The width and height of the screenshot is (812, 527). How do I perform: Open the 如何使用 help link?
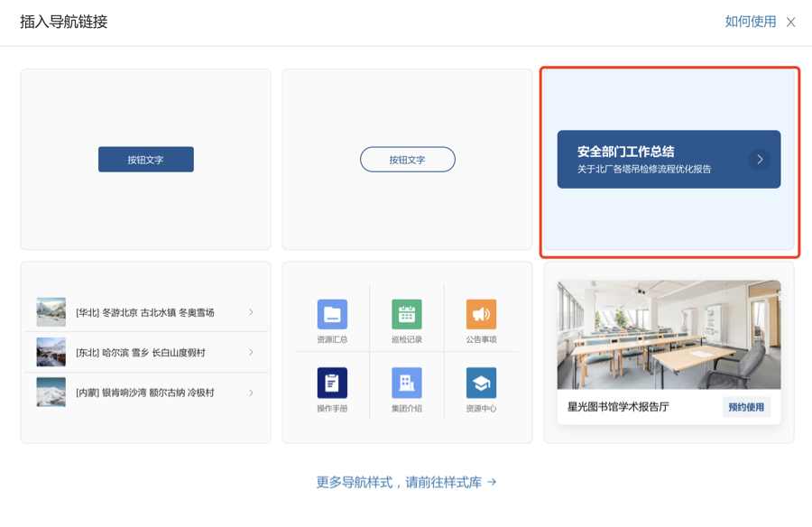click(750, 22)
